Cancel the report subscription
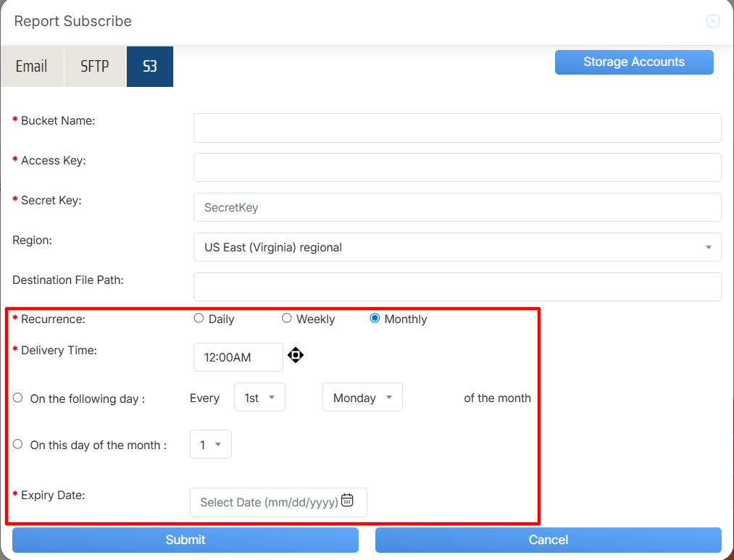 pos(548,540)
